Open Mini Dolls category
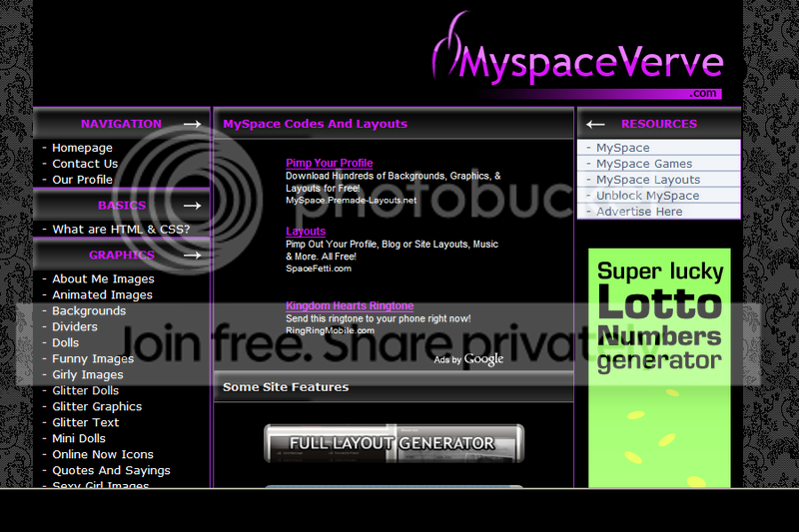799x532 pixels. [x=79, y=438]
